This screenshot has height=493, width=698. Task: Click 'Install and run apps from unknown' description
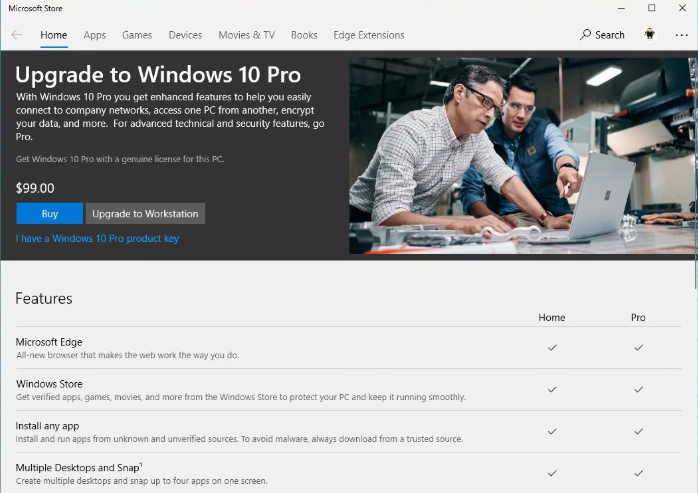point(239,439)
